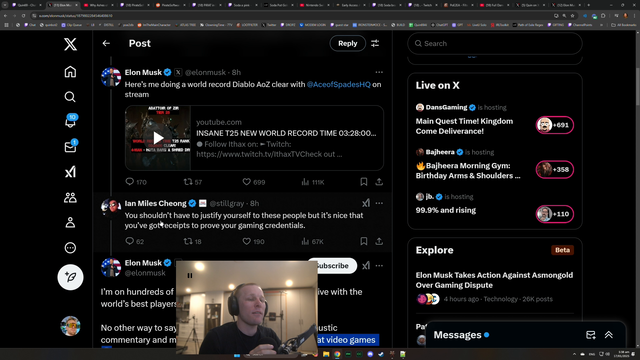This screenshot has width=640, height=360.
Task: View analytics showing 67K views
Action: tap(312, 241)
